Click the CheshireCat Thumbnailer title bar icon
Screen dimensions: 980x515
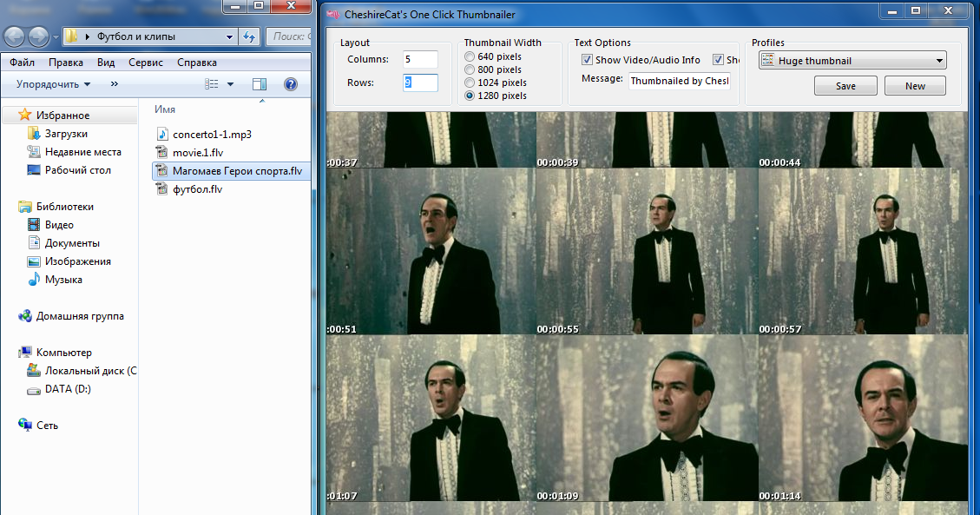tap(333, 14)
